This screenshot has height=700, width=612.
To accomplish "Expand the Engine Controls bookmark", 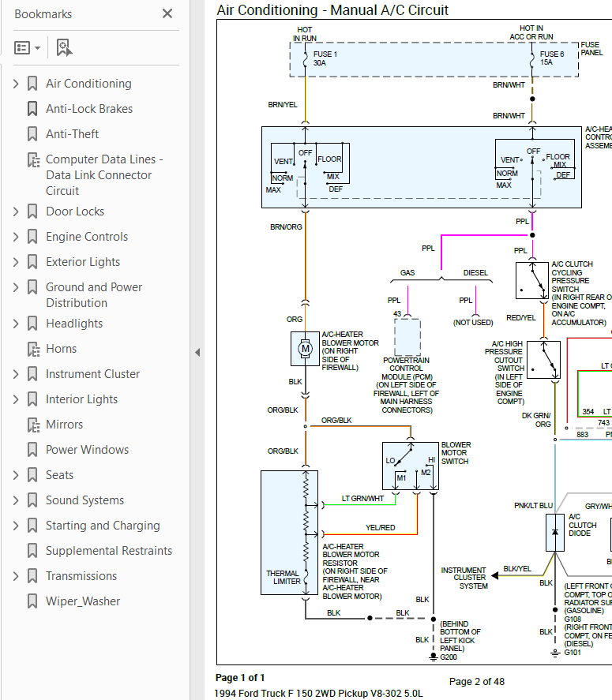I will 16,237.
